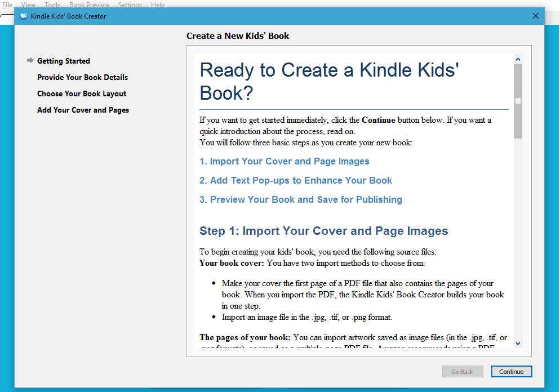The image size is (560, 392).
Task: Click the bold text 'Your book cover:'
Action: [232, 263]
